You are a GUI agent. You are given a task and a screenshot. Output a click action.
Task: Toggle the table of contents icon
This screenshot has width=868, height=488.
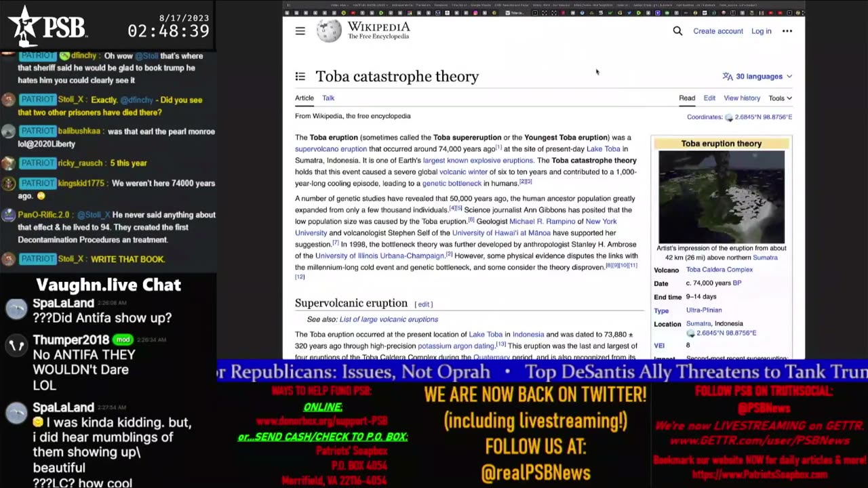[x=300, y=77]
